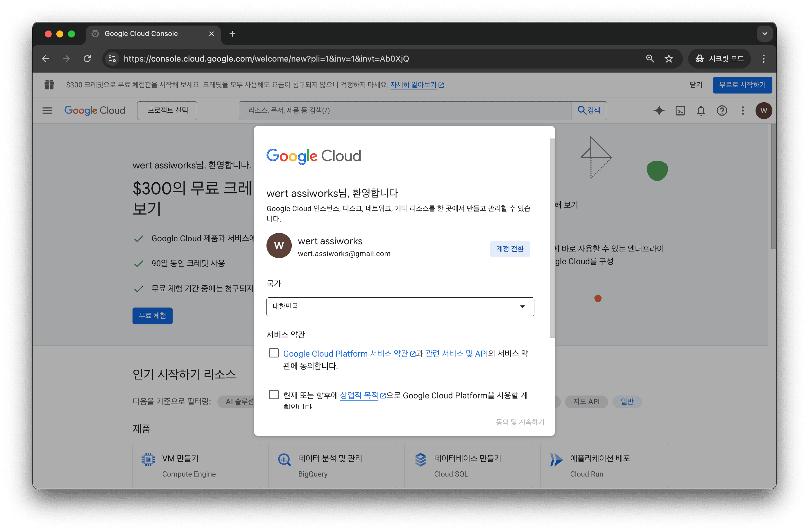Open the 데이터베이스 만들기 card

click(x=468, y=466)
